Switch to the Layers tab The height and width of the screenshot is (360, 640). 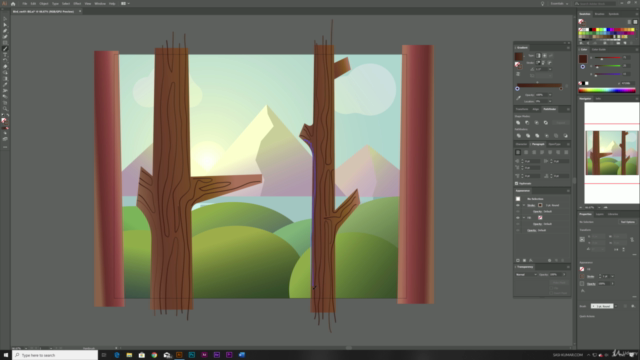tap(600, 214)
